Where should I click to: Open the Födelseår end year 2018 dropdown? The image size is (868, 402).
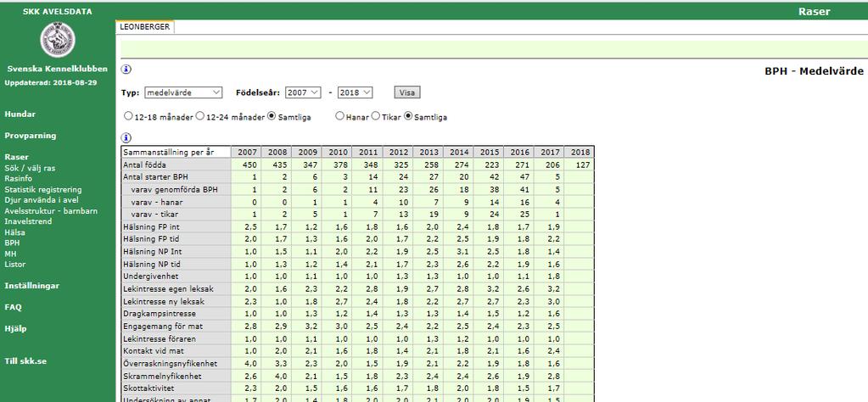tap(356, 92)
